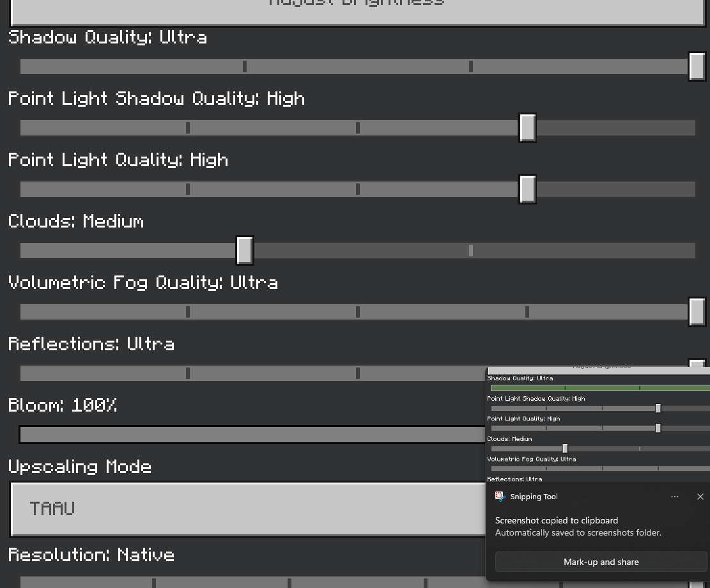Click the Point Light Shadow Quality handle
Image resolution: width=710 pixels, height=588 pixels.
pyautogui.click(x=527, y=128)
